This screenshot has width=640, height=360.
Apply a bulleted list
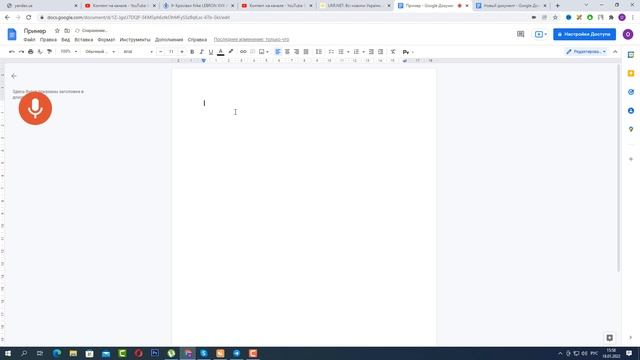tap(341, 52)
